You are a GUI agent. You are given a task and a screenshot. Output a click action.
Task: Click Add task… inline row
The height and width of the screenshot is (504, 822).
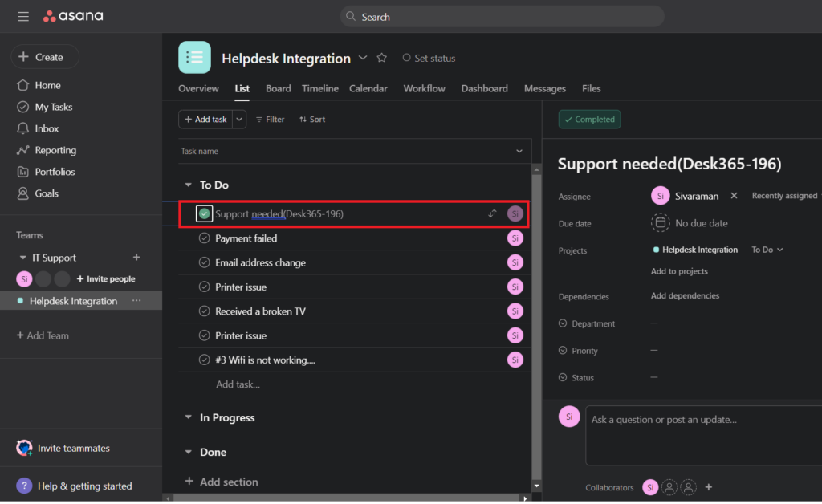point(238,384)
